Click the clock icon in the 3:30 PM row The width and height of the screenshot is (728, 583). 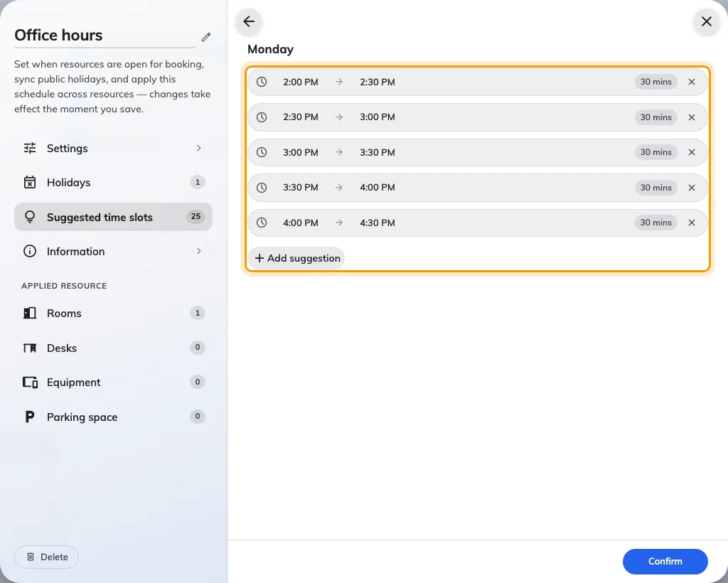pos(262,188)
